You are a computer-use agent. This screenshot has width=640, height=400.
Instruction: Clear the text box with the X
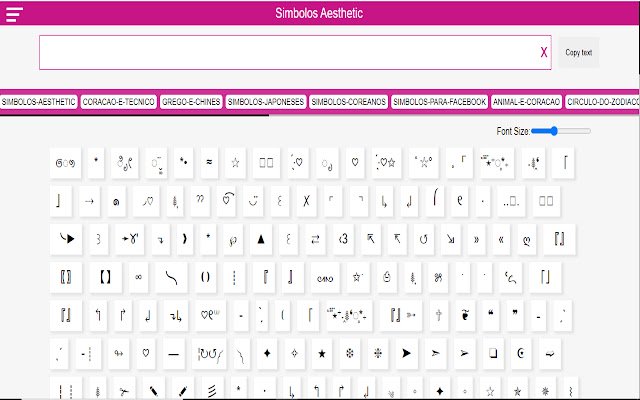coord(544,52)
